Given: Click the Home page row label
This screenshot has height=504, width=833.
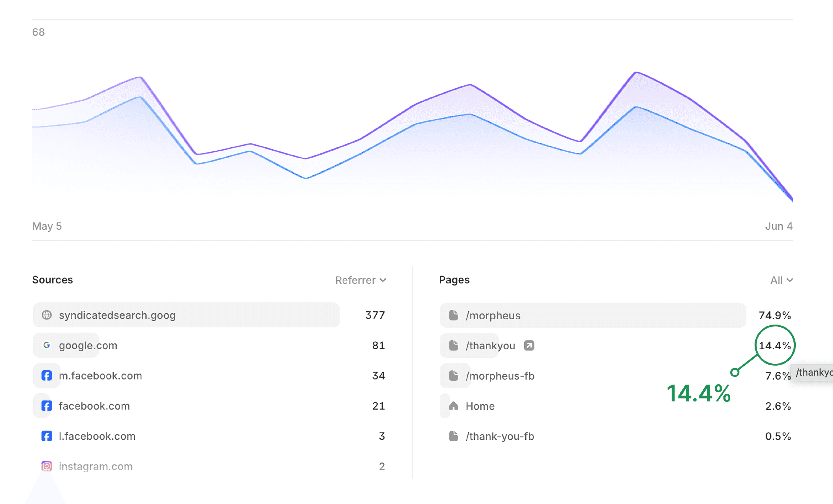Looking at the screenshot, I should [x=480, y=406].
